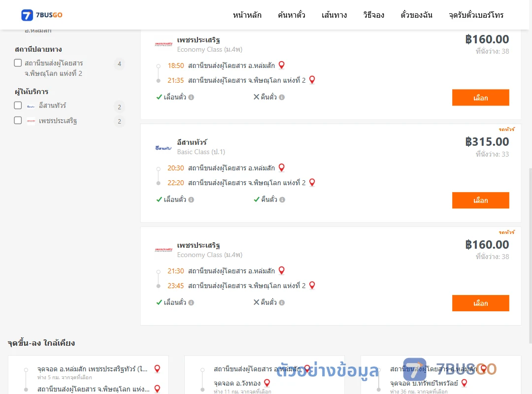Open map pin for 21:35 พิษณุโลก arrival
Screen dimensions: 532x394
(x=312, y=80)
